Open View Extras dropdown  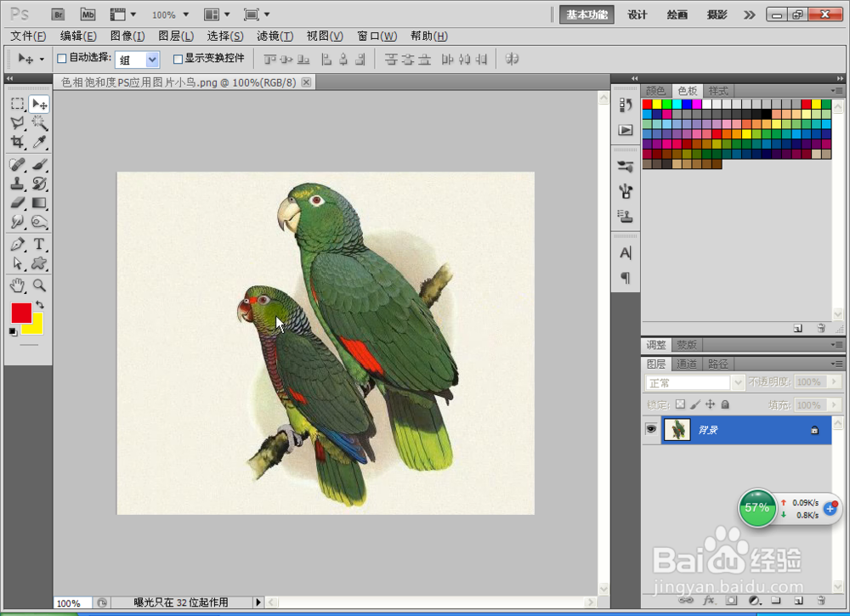[x=133, y=14]
